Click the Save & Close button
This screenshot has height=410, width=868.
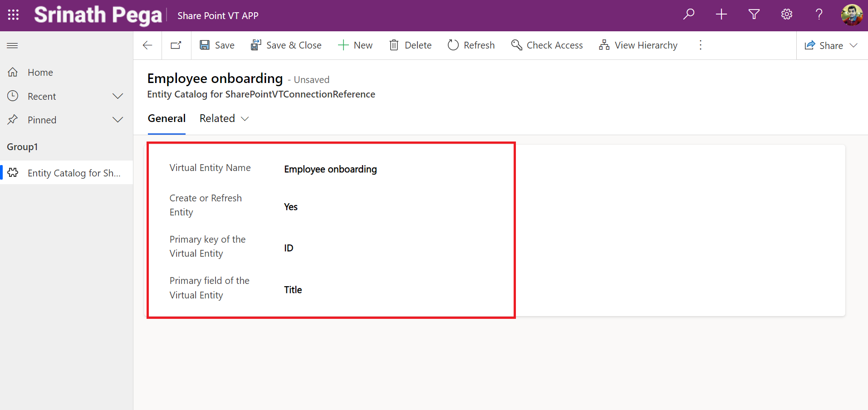point(286,45)
